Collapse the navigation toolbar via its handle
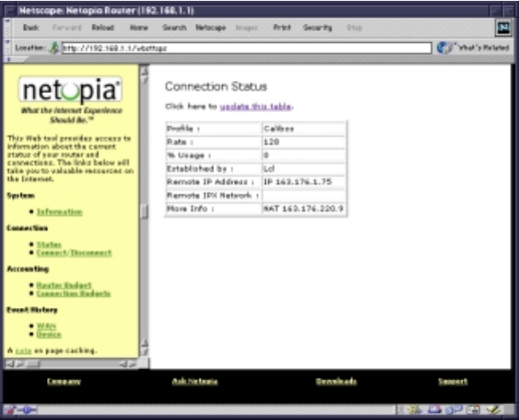 pyautogui.click(x=7, y=28)
